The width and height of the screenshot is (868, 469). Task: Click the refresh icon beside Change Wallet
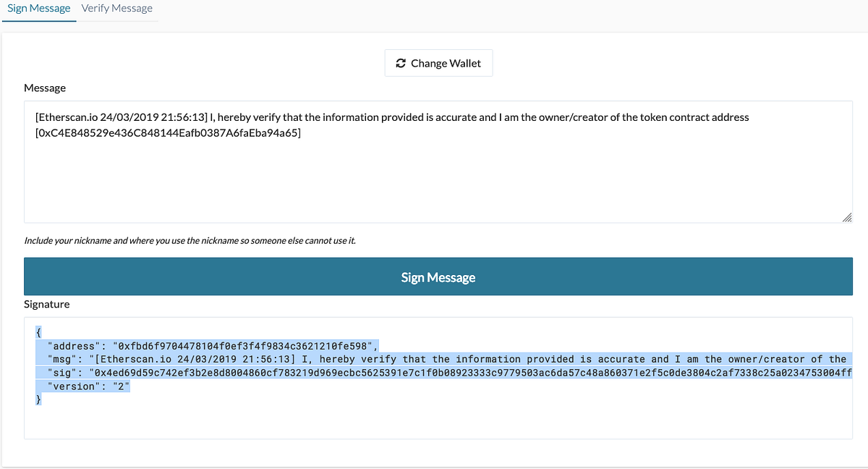pos(401,64)
